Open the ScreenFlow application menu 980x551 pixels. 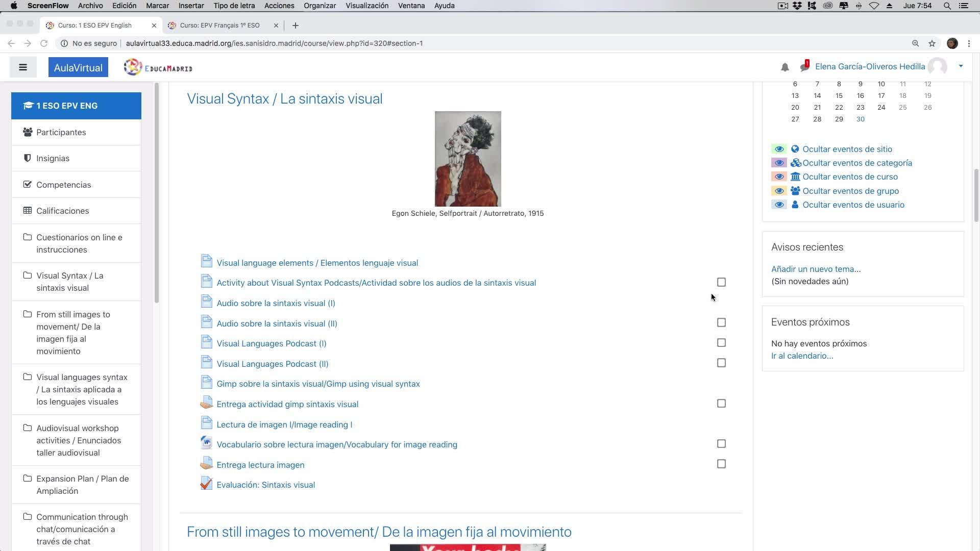click(48, 6)
